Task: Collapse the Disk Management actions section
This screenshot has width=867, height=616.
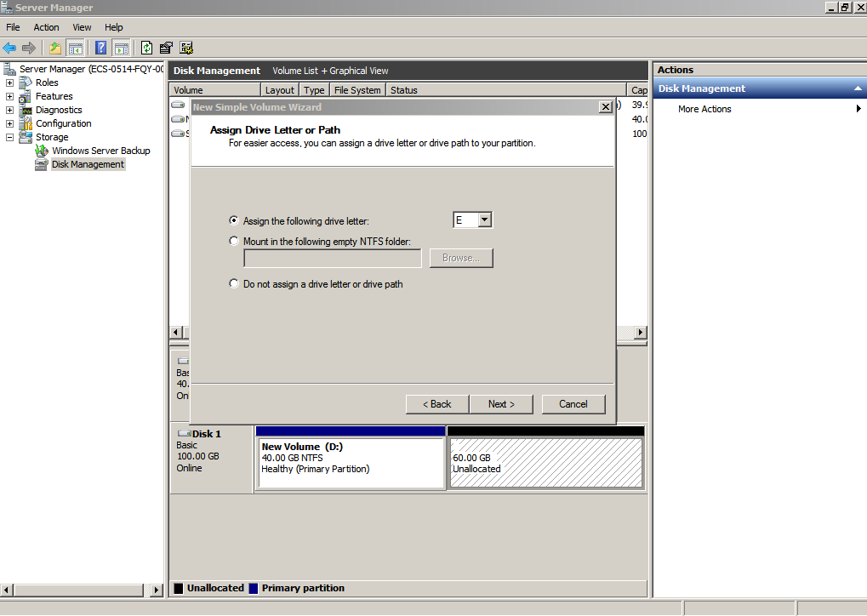Action: click(x=858, y=88)
